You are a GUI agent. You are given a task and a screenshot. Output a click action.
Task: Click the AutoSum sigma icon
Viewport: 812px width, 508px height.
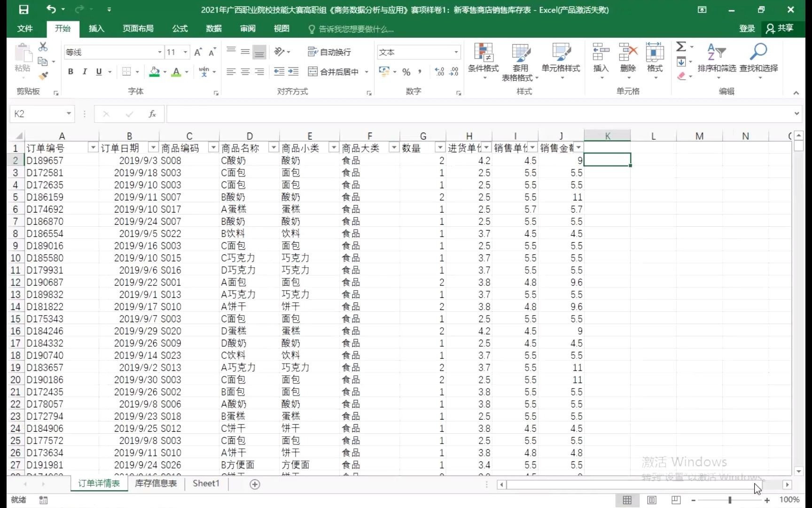(x=681, y=47)
